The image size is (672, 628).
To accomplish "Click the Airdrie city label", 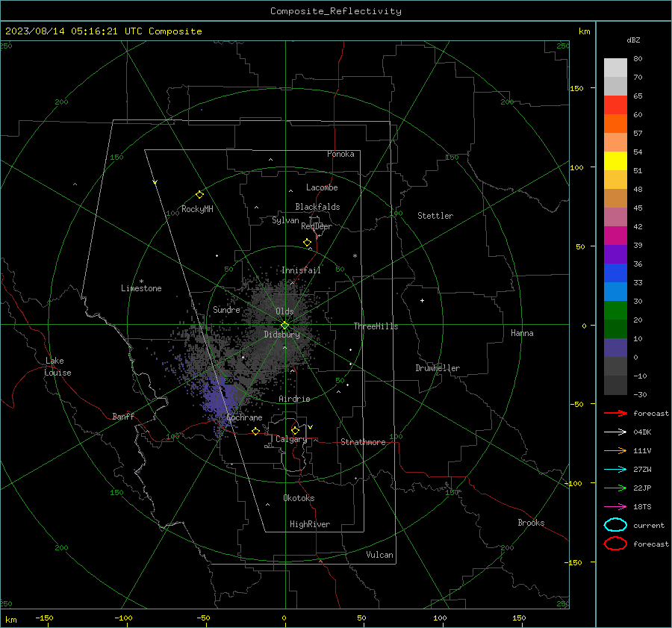I will (294, 399).
